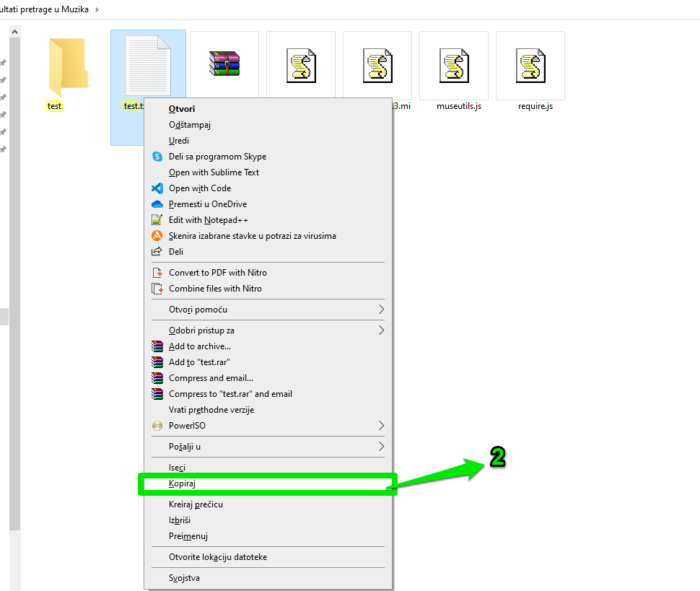Click the share arrow icon next to Deli
This screenshot has width=700, height=591.
tap(157, 252)
